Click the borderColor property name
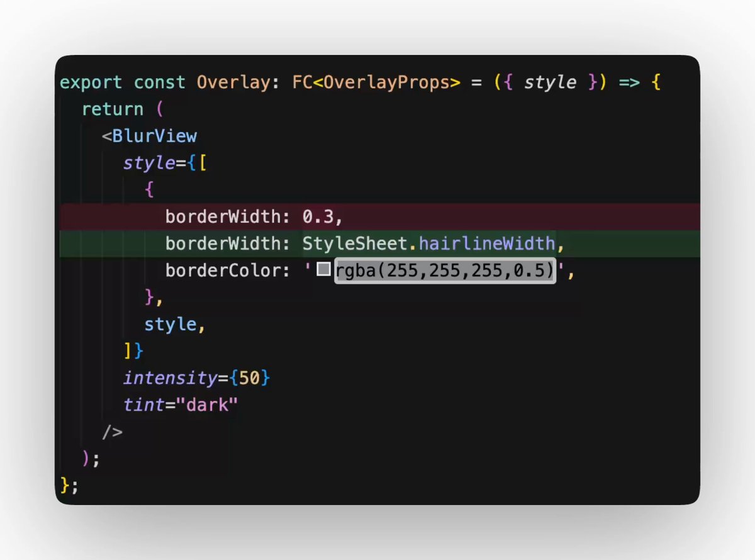755x560 pixels. click(x=223, y=271)
